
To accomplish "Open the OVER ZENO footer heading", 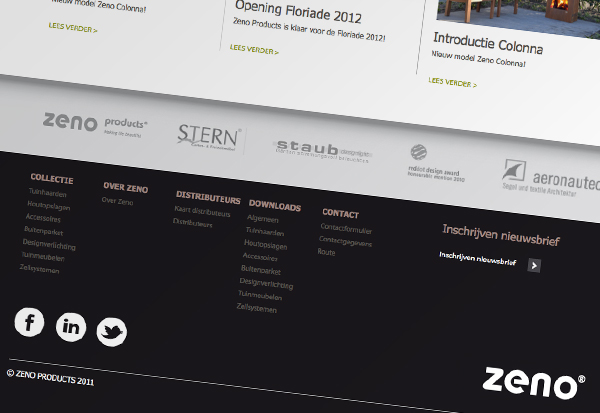I will coord(126,188).
